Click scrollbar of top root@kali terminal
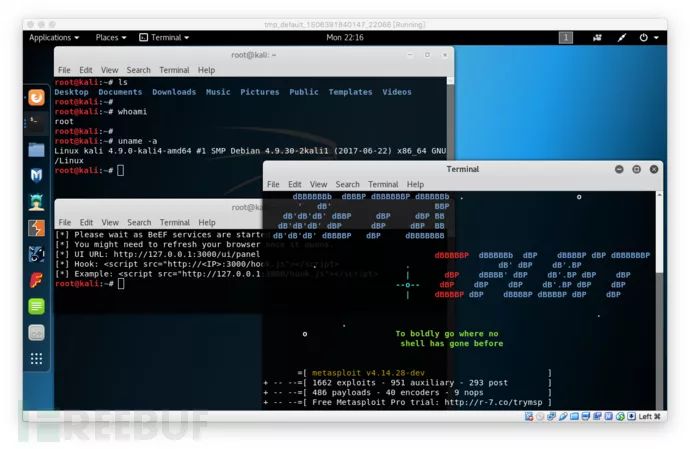The height and width of the screenshot is (449, 690). point(450,118)
